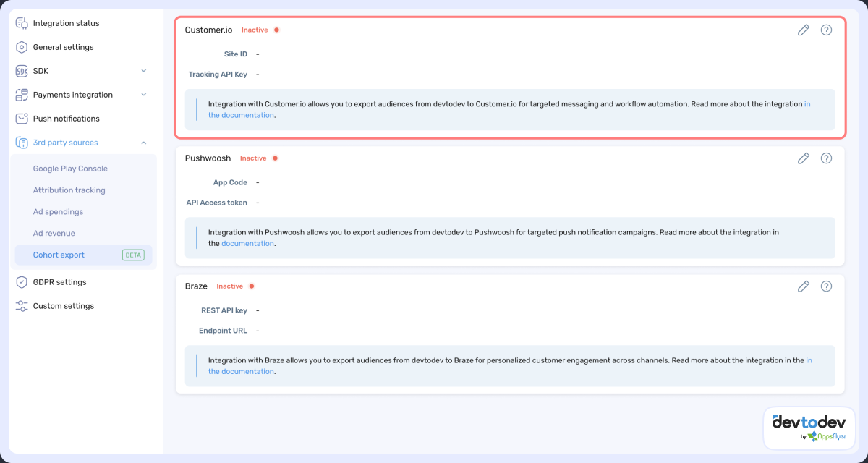
Task: Click the Pushwoosh card title
Action: [x=208, y=158]
